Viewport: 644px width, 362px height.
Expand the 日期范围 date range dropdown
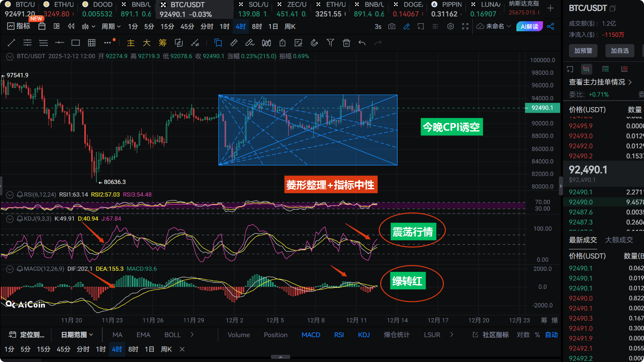(x=77, y=335)
